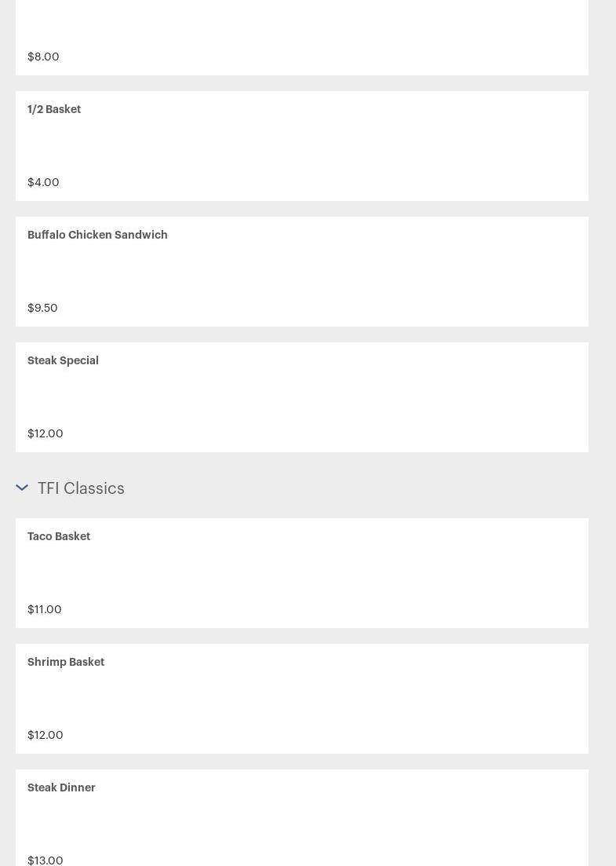
Task: Click the $4.00 price under 1/2 Basket
Action: pyautogui.click(x=43, y=182)
